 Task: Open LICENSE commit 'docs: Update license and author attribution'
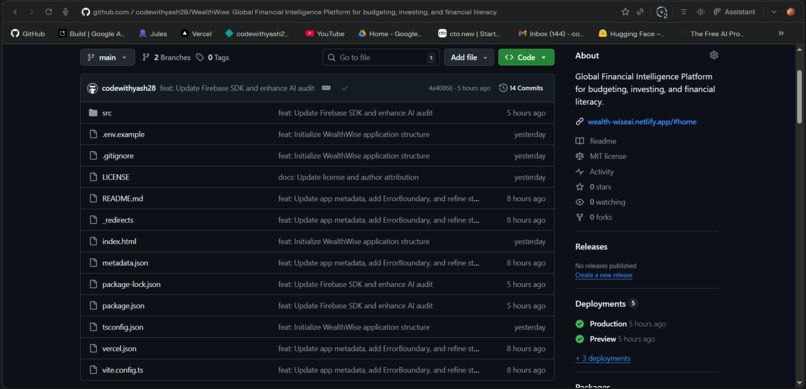pyautogui.click(x=349, y=177)
